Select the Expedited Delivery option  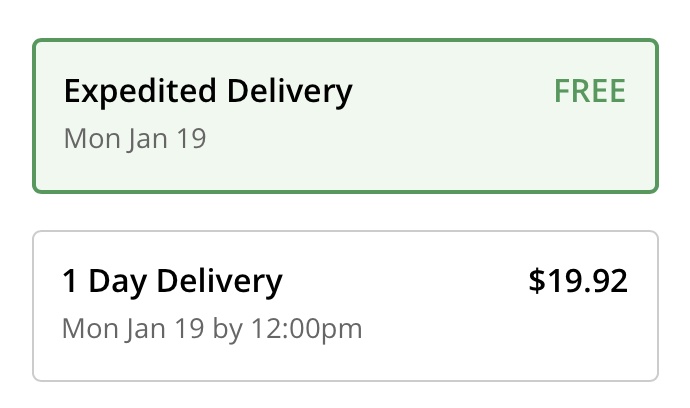pos(345,115)
